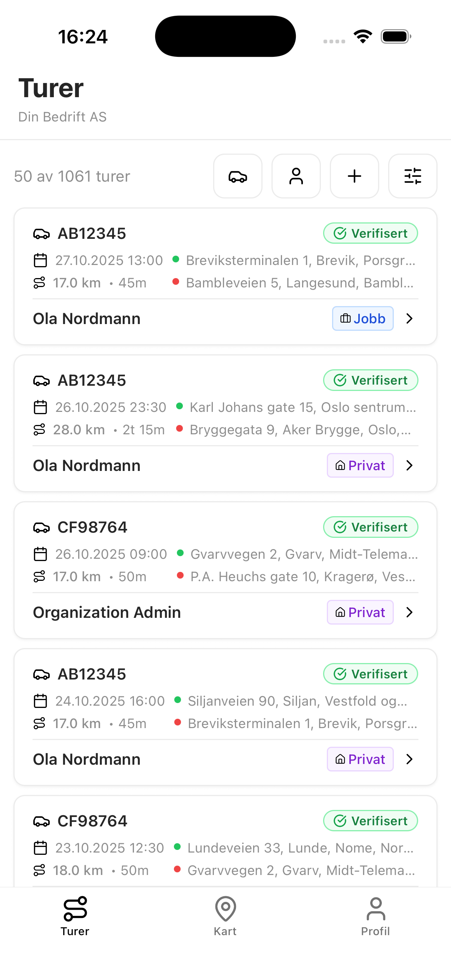Open 27.10.2025 trip details chevron
The height and width of the screenshot is (980, 451).
pos(409,318)
